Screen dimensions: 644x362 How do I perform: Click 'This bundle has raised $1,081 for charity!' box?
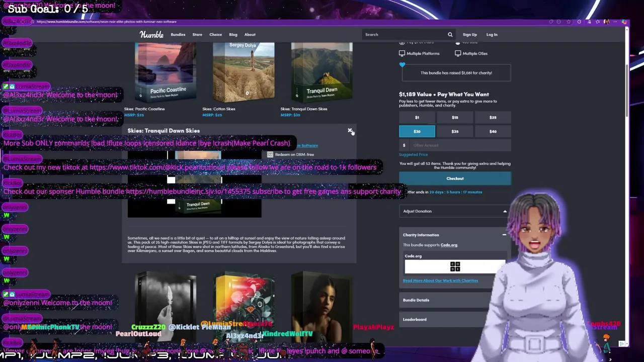click(456, 73)
